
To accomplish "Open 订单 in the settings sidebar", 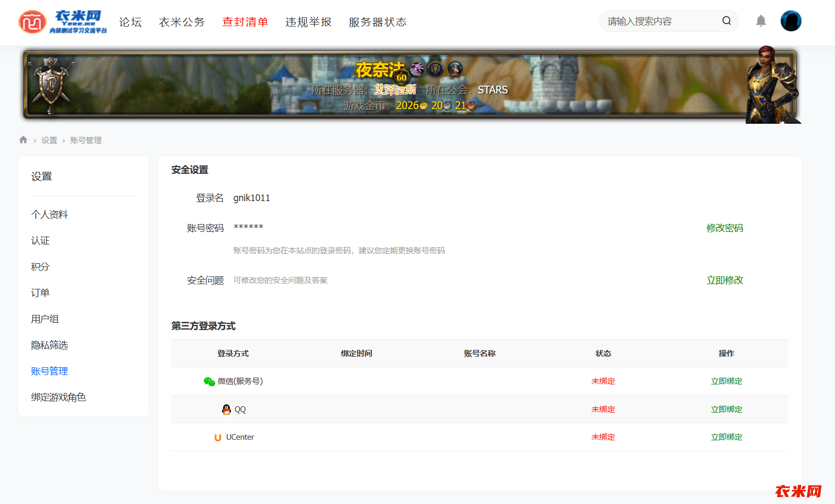I will coord(40,293).
